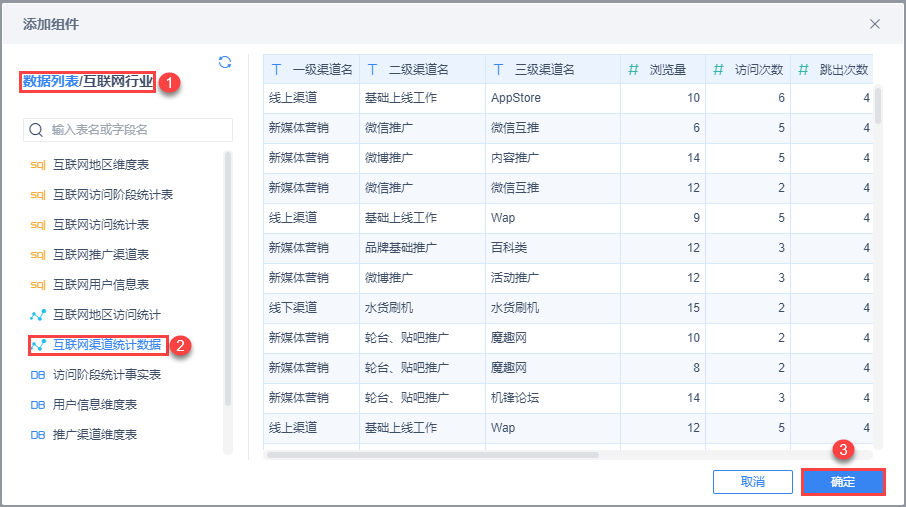The image size is (906, 507).
Task: Click the self-service dataset icon of 互联网渠道统计数据
Action: coord(38,345)
